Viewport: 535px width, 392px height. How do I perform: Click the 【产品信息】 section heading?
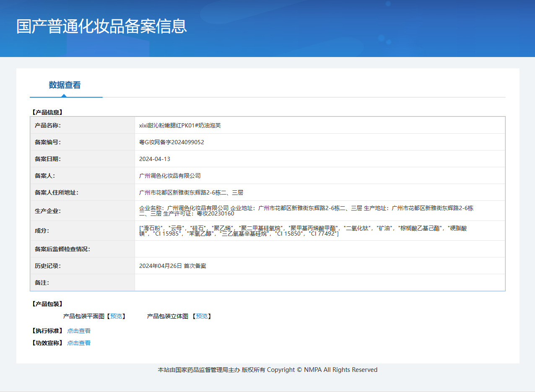coord(47,112)
